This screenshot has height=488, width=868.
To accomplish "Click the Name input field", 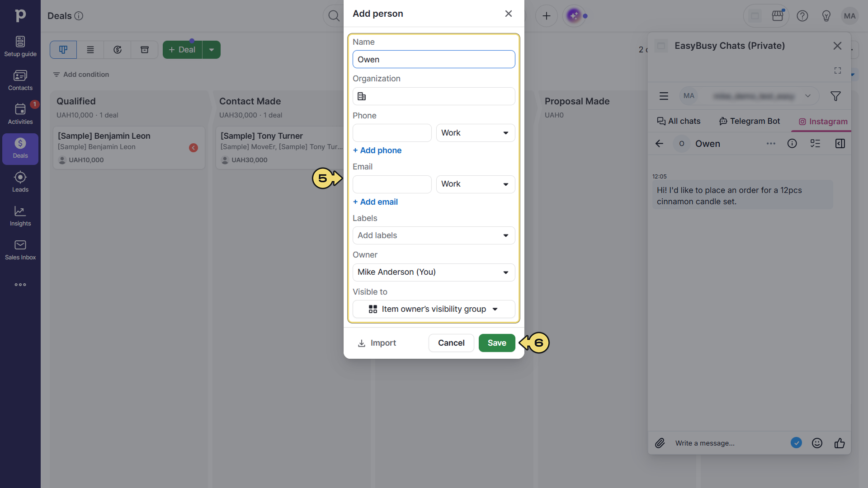I will click(x=434, y=59).
